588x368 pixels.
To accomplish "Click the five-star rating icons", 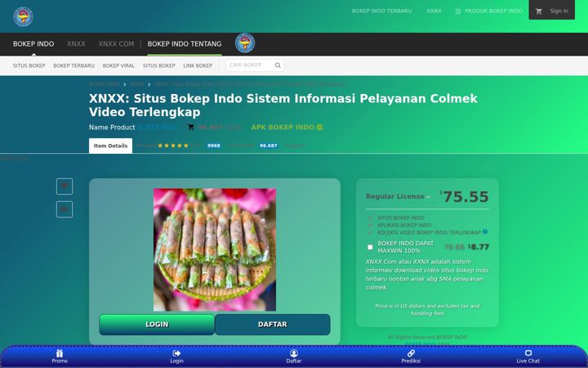I will click(173, 146).
